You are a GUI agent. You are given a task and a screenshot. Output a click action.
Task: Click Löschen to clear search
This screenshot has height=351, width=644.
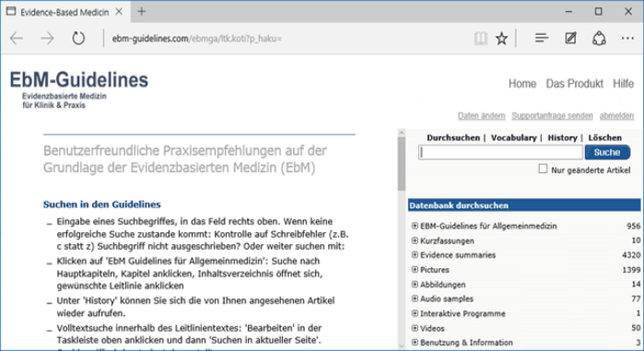point(605,138)
